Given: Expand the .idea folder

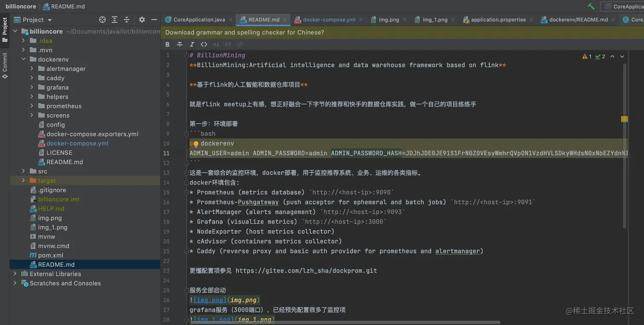Looking at the screenshot, I should [x=23, y=41].
